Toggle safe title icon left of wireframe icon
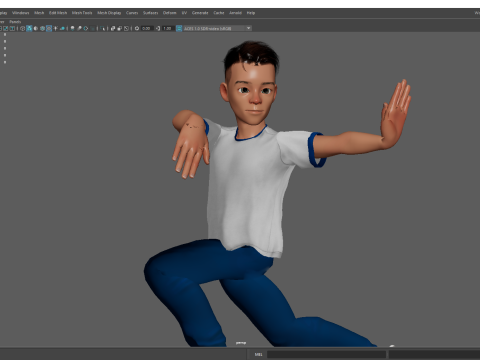The width and height of the screenshot is (480, 360). pos(12,29)
